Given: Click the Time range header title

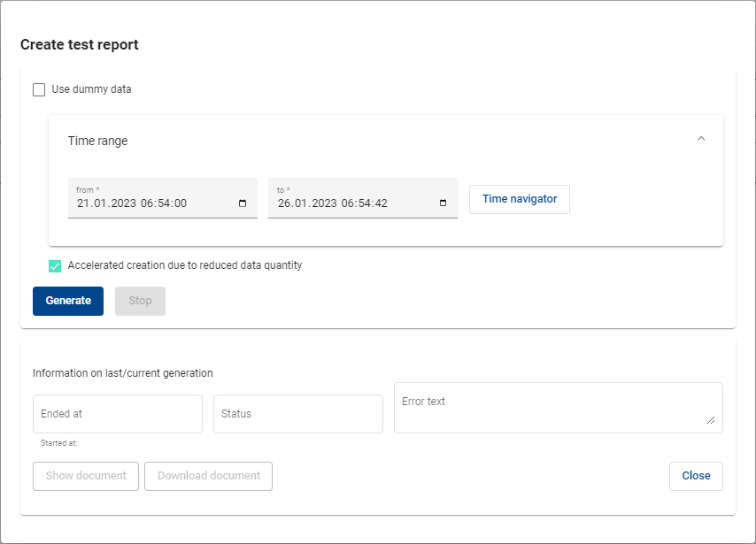Looking at the screenshot, I should (x=98, y=141).
